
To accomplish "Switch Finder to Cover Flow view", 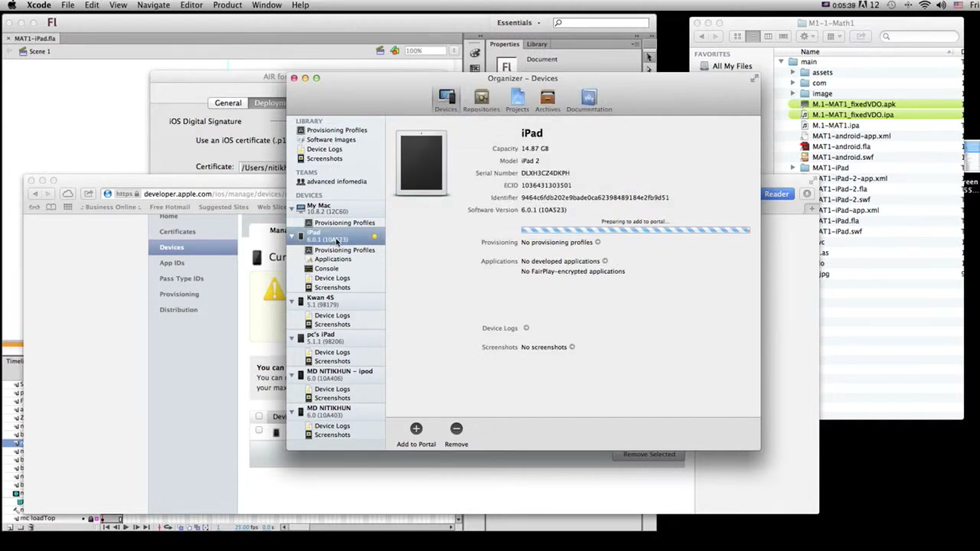I will (783, 37).
